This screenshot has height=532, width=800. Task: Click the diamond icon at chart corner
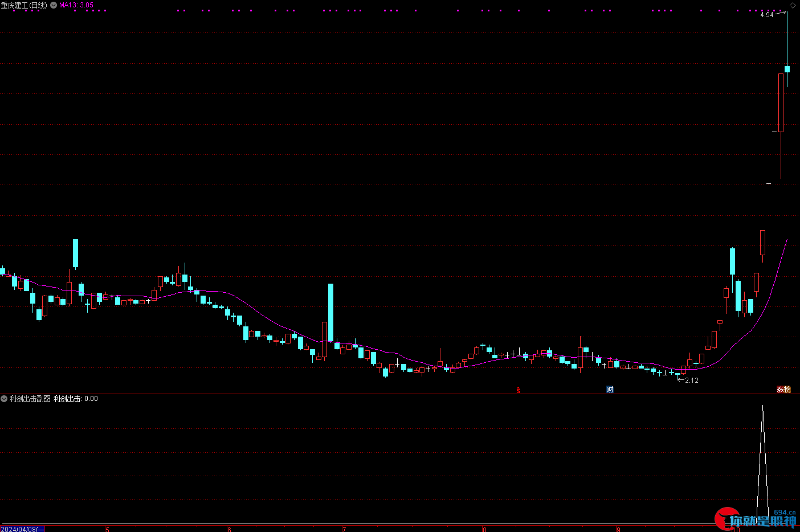(793, 5)
